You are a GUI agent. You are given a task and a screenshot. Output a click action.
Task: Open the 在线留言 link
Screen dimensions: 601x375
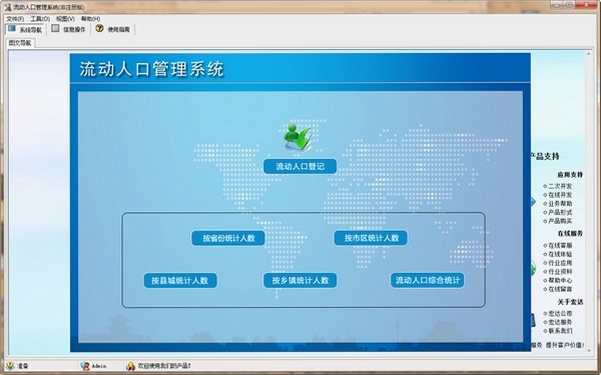(x=560, y=289)
